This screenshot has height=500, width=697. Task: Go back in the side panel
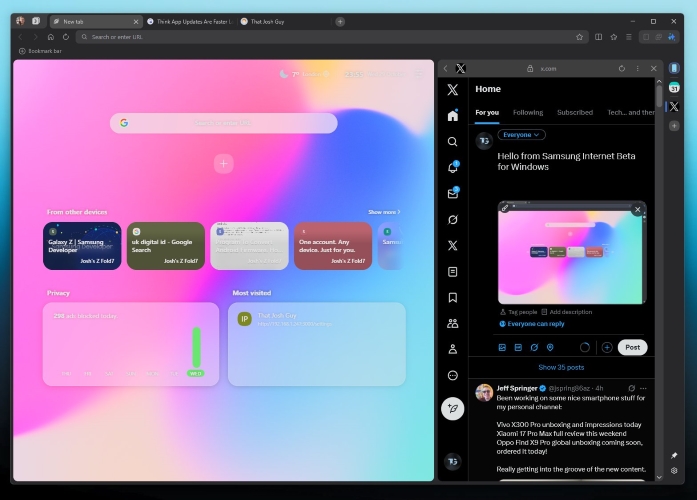[445, 68]
